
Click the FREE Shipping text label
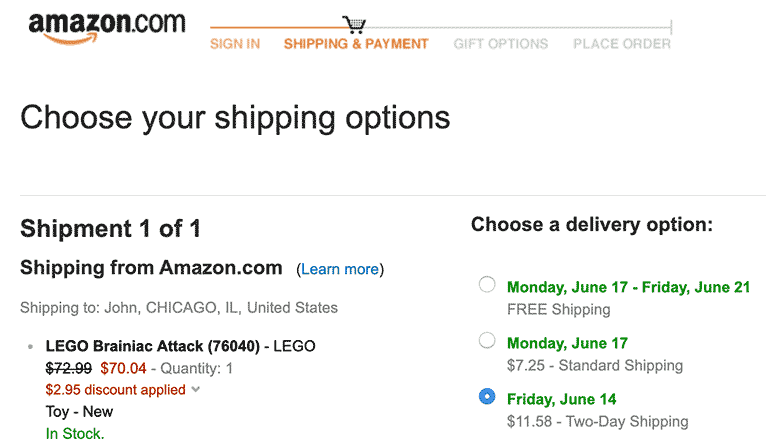pos(559,310)
